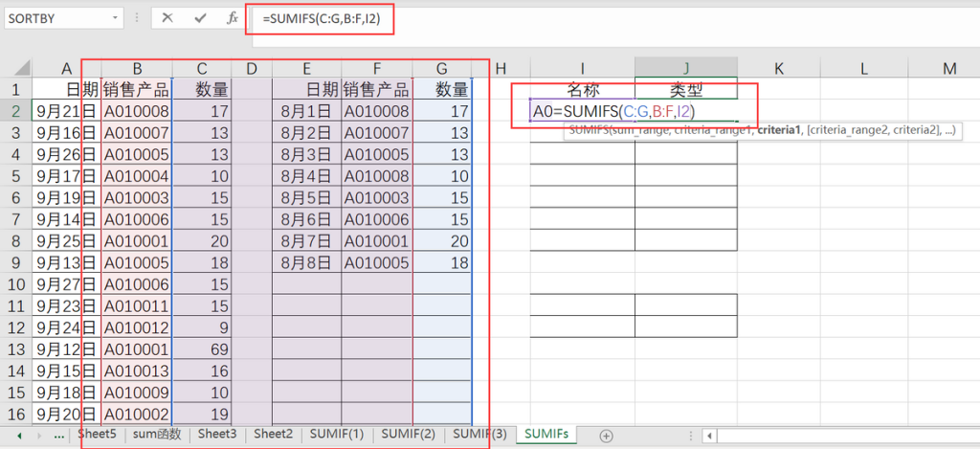Click the ellipsis for hidden sheet tabs
The height and width of the screenshot is (449, 980).
tap(59, 436)
